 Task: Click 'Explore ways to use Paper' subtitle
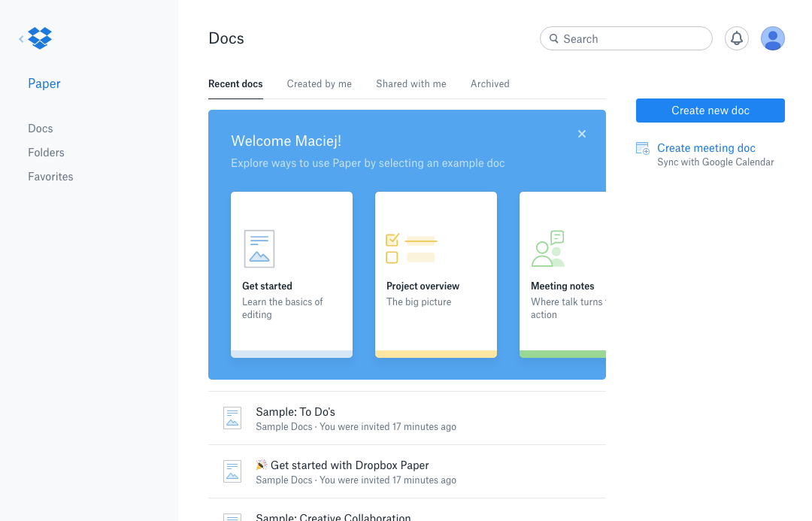[x=368, y=163]
